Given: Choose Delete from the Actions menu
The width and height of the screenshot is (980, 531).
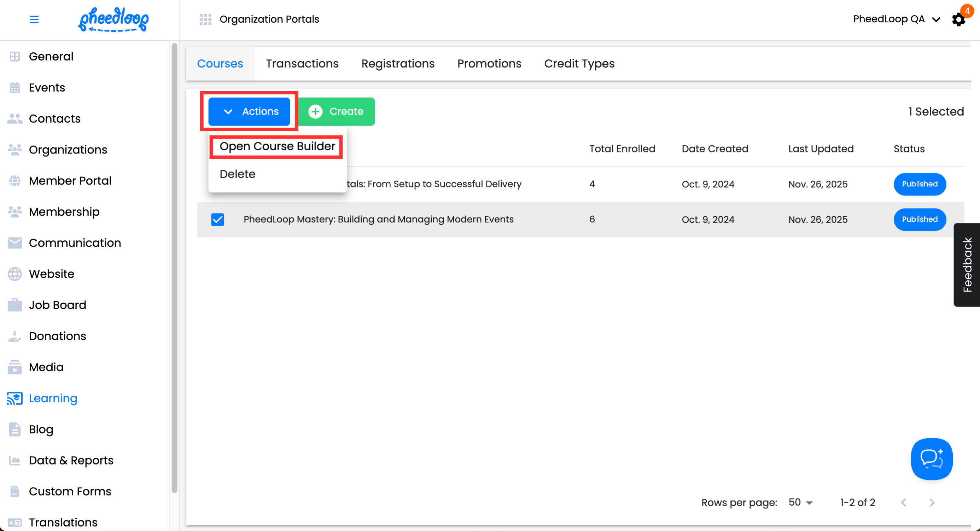Looking at the screenshot, I should coord(237,174).
